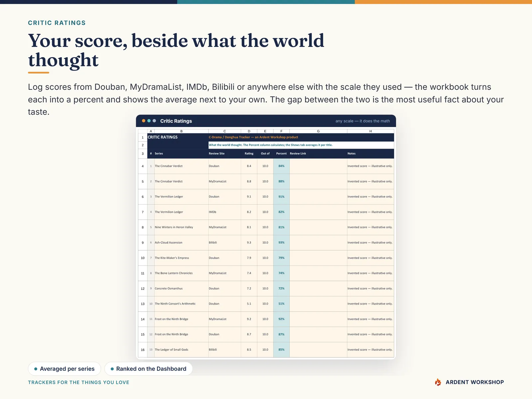
Task: Select the 'Averaged per series' pill
Action: pos(65,369)
